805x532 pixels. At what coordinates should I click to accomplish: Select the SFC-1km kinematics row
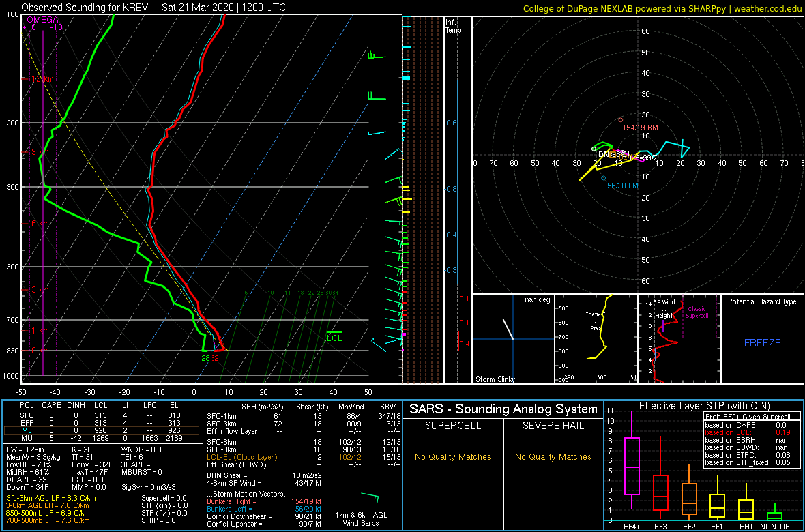coord(303,416)
